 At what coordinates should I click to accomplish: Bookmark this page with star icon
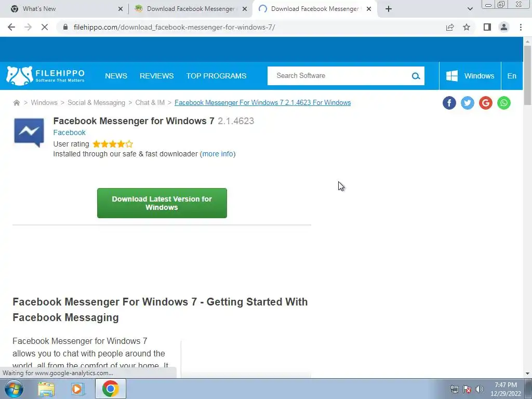[x=467, y=27]
